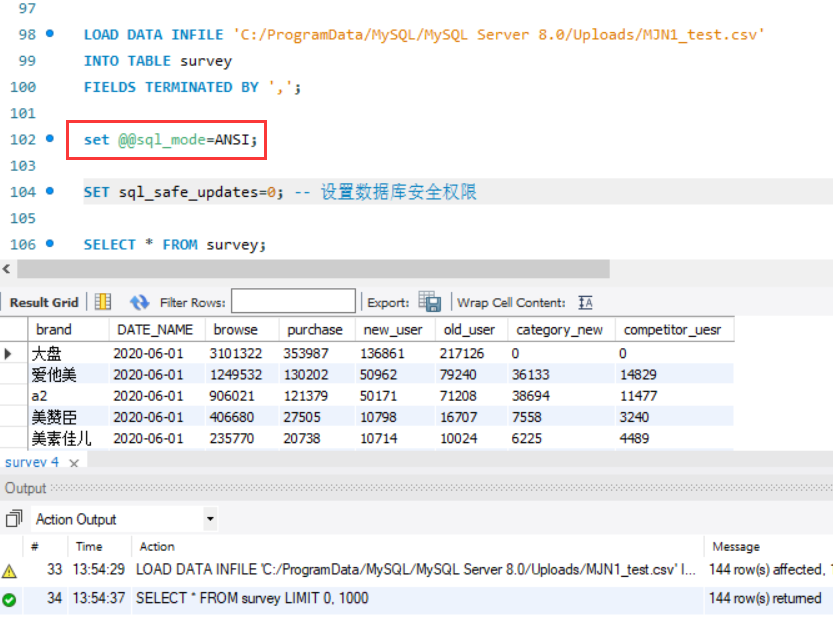Click competitor value 14829
Screen dimensions: 833x636
pos(638,375)
